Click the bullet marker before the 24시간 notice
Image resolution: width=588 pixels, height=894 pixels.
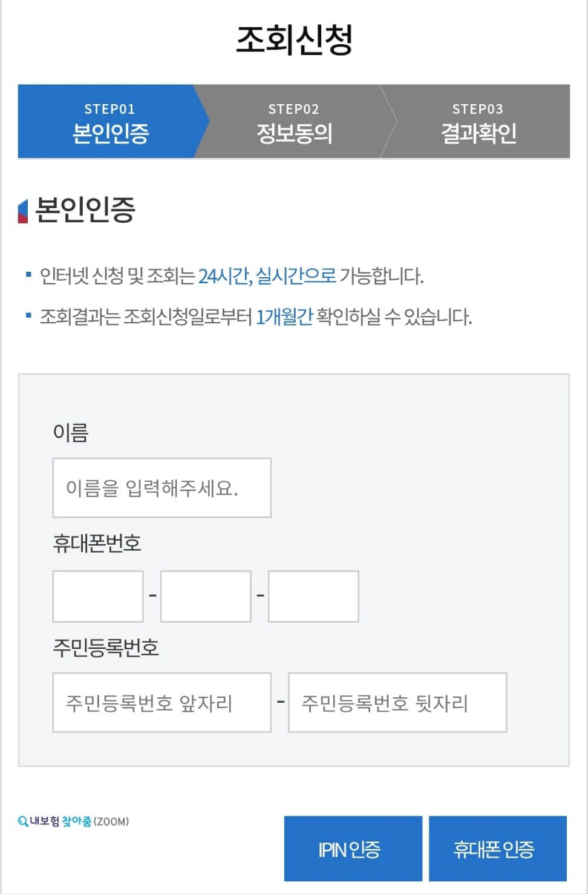[x=27, y=274]
